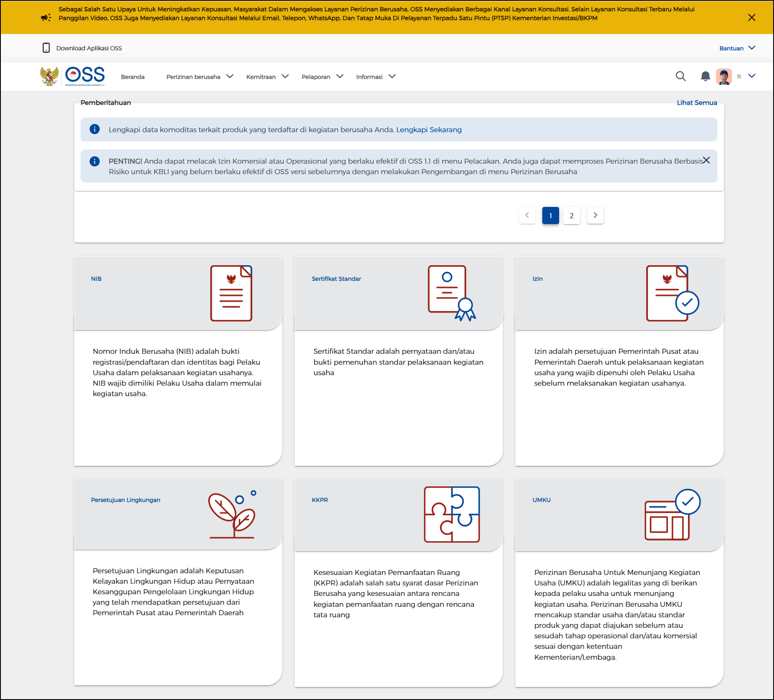Open the Lihat Semua notifications link

pyautogui.click(x=696, y=103)
